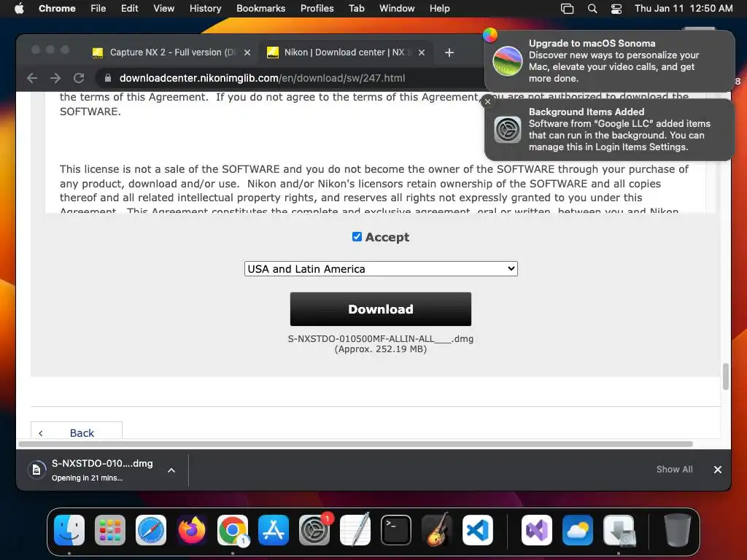Open Stage Manager menu bar icon
Image resolution: width=747 pixels, height=560 pixels.
click(567, 9)
